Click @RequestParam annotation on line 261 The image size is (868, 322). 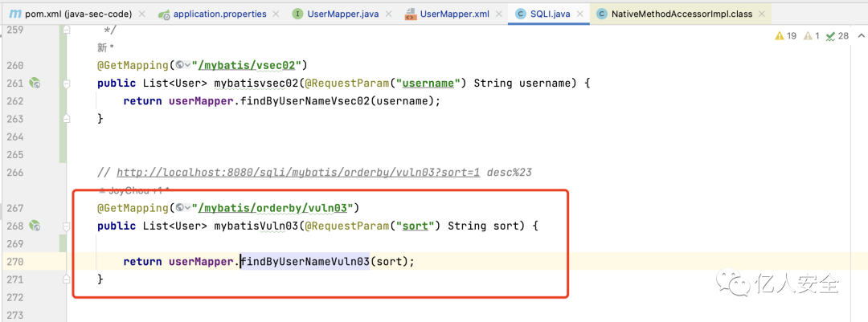346,84
